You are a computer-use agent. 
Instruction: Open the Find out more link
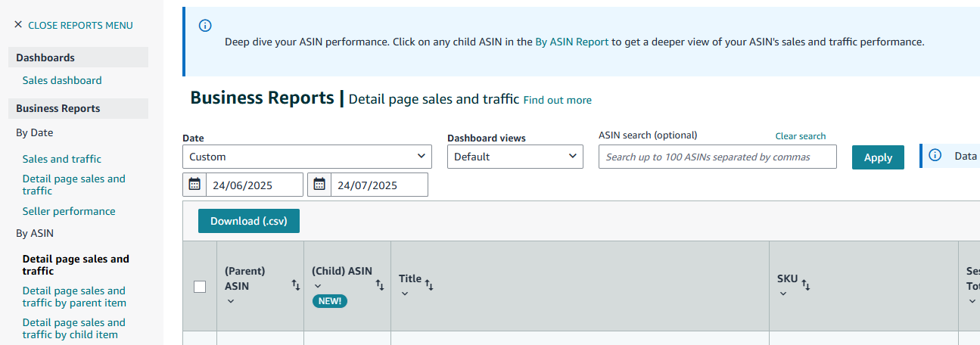point(558,100)
